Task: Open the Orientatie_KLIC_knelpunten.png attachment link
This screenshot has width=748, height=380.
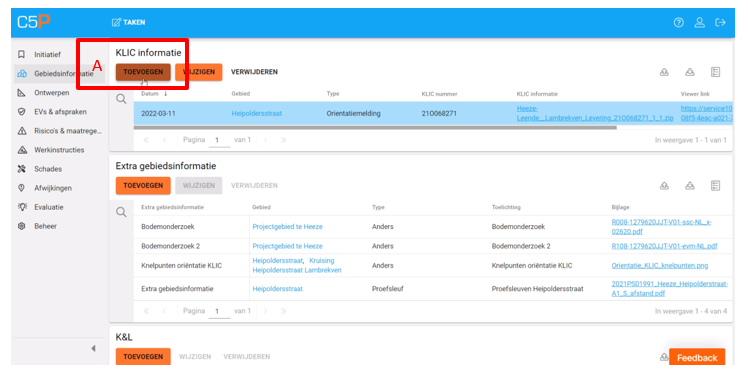Action: tap(660, 265)
